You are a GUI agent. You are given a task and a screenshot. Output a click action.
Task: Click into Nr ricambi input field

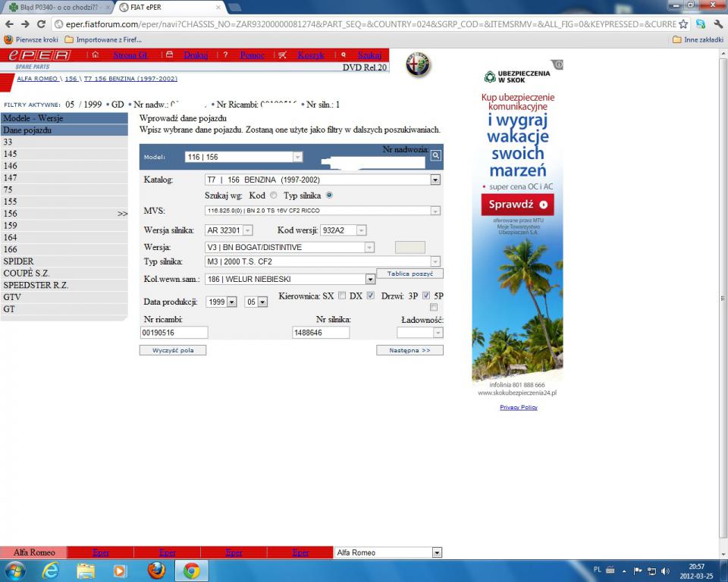174,333
